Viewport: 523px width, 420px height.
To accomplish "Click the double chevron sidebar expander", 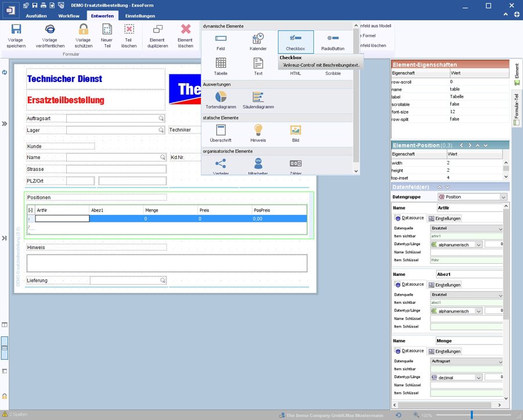I will point(5,124).
